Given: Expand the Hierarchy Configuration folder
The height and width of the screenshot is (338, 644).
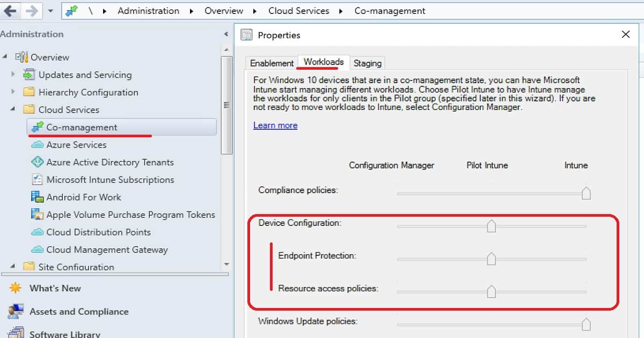Looking at the screenshot, I should coord(13,92).
